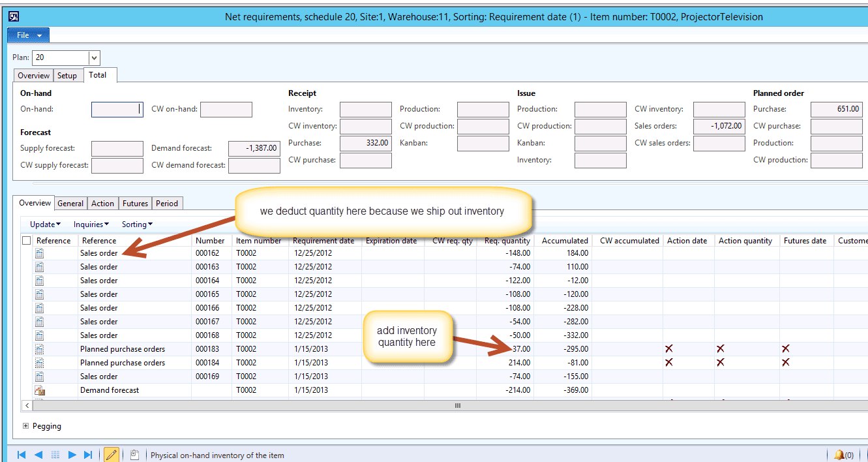This screenshot has width=868, height=462.
Task: Open the document attachments icon
Action: (134, 455)
